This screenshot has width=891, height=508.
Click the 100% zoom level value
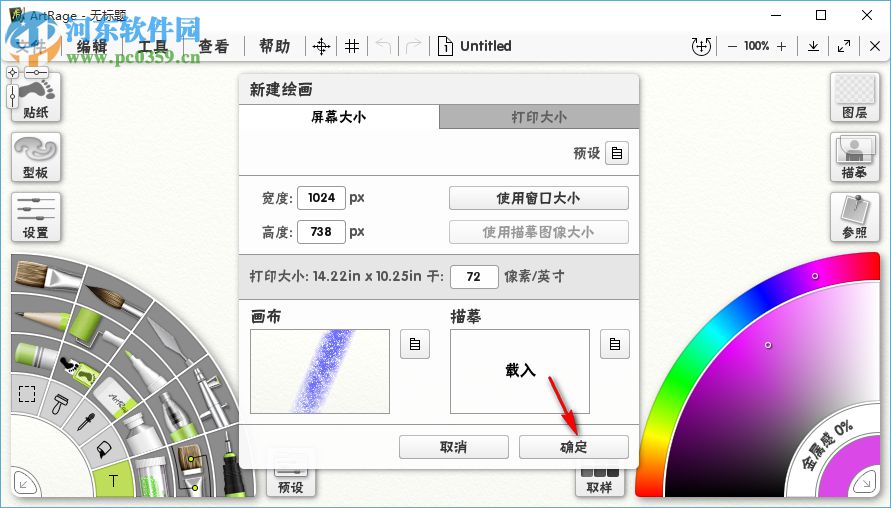[x=757, y=46]
